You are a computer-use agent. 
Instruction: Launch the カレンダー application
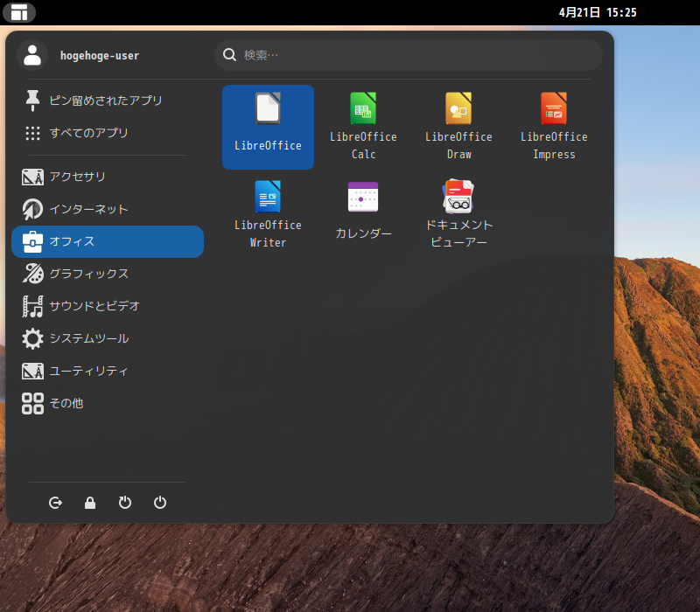tap(363, 210)
